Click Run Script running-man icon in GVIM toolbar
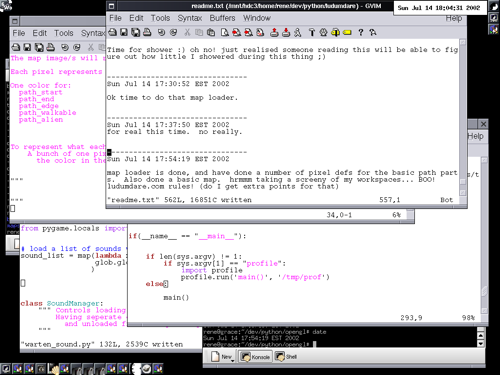The image size is (500, 375). 297,32
